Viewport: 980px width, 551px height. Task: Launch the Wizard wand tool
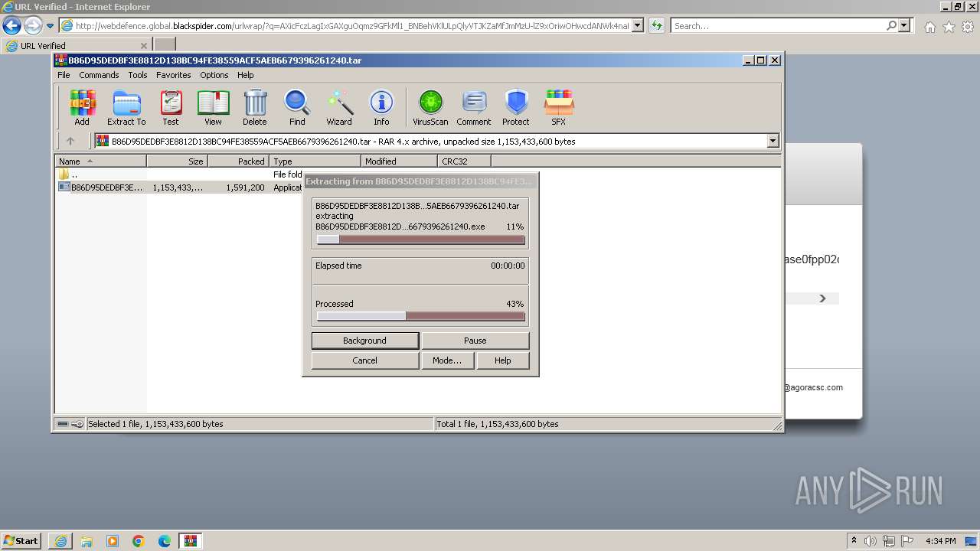click(339, 107)
